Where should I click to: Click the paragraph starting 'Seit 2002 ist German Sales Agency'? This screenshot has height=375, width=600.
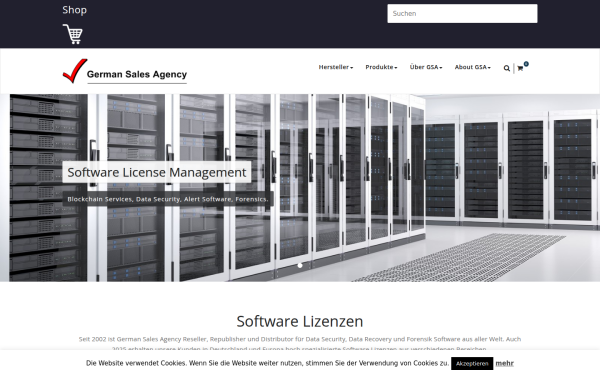[x=300, y=344]
